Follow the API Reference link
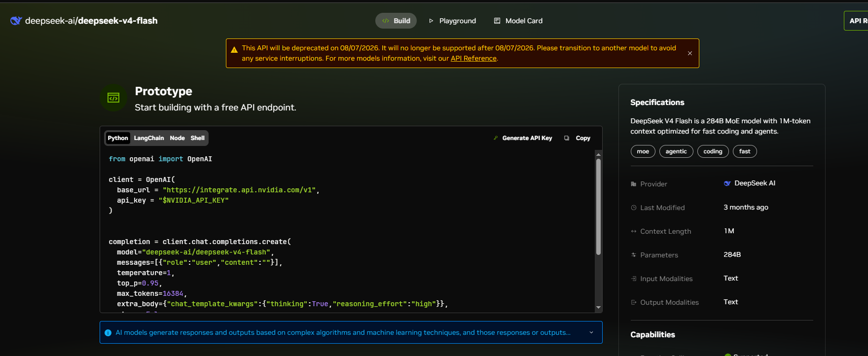Image resolution: width=868 pixels, height=356 pixels. (473, 58)
